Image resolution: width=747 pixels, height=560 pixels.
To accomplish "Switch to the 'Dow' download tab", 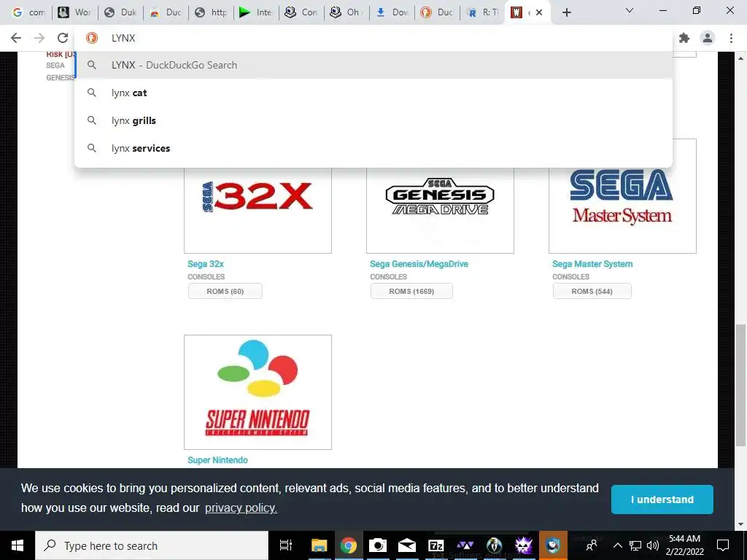I will (x=392, y=12).
